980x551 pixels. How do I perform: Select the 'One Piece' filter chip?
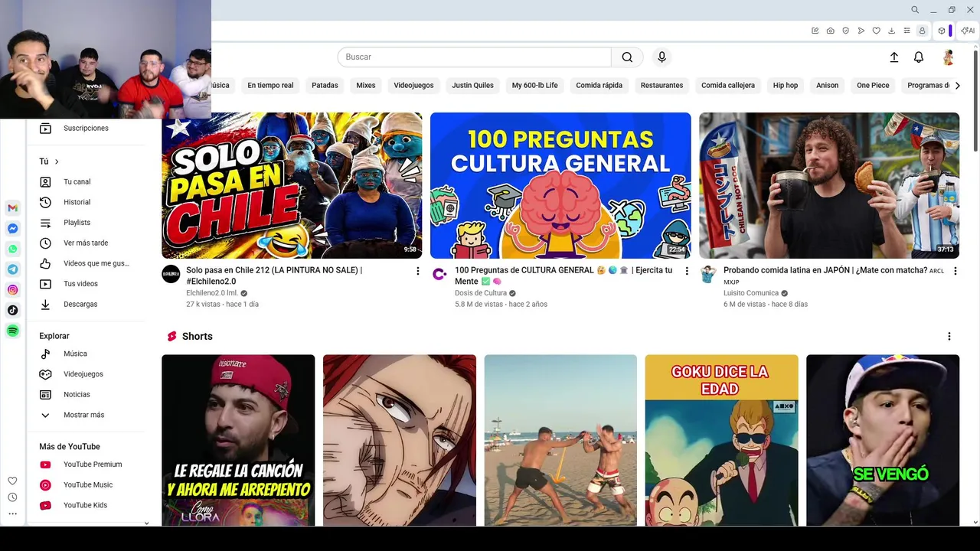[873, 85]
